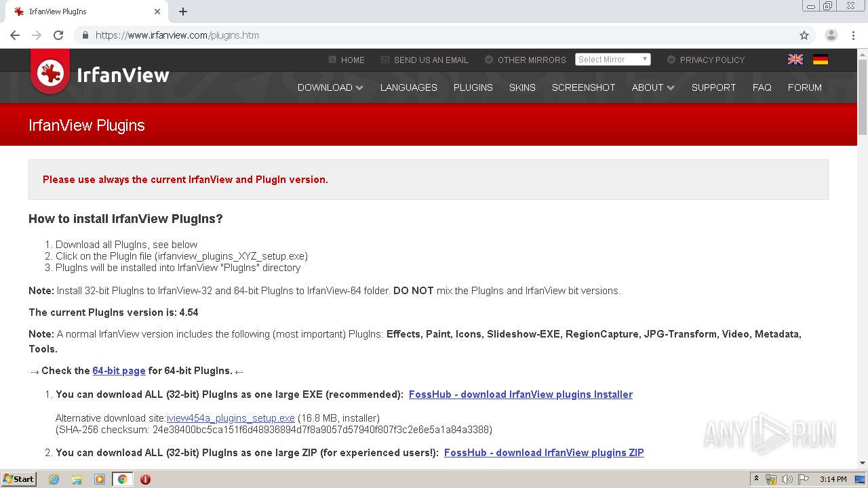Click the red 'Please use always the current' notice
The width and height of the screenshot is (868, 488).
tap(185, 180)
